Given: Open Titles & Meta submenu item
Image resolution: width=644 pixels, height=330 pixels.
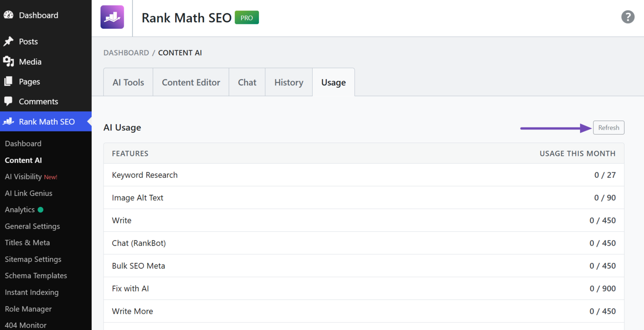Looking at the screenshot, I should pos(27,243).
